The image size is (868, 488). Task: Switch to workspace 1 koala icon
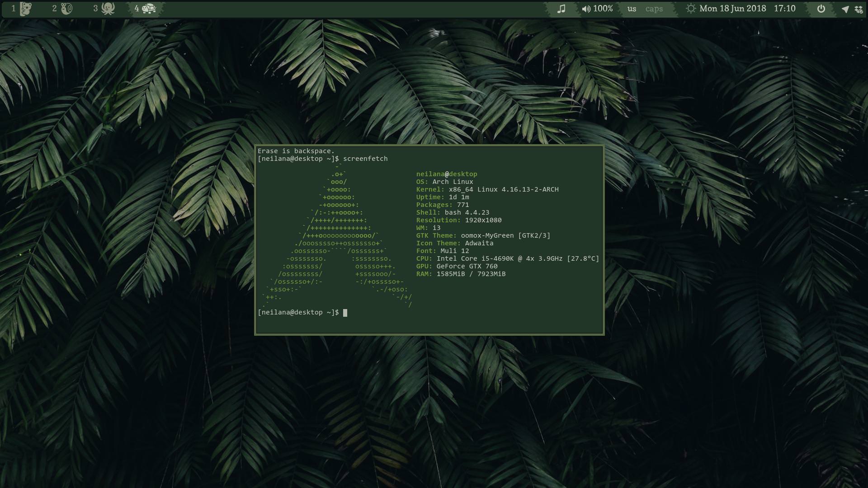pyautogui.click(x=25, y=9)
